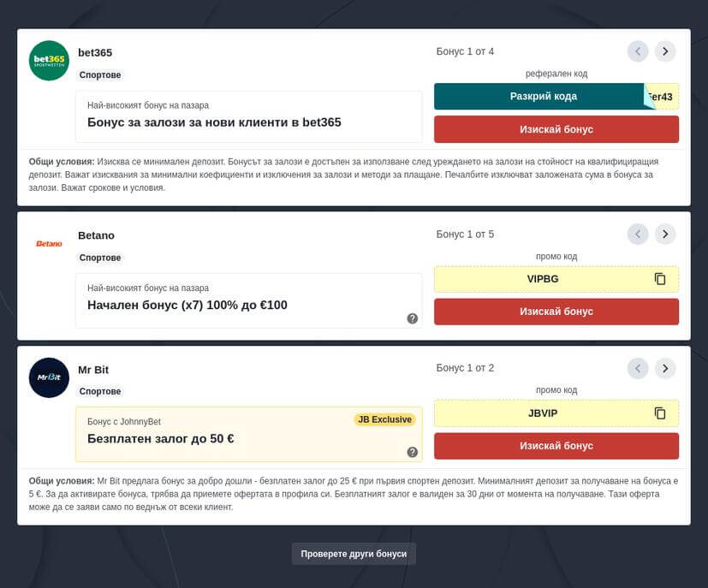Image resolution: width=708 pixels, height=588 pixels.
Task: Click the JB Exclusive badge
Action: (x=384, y=419)
